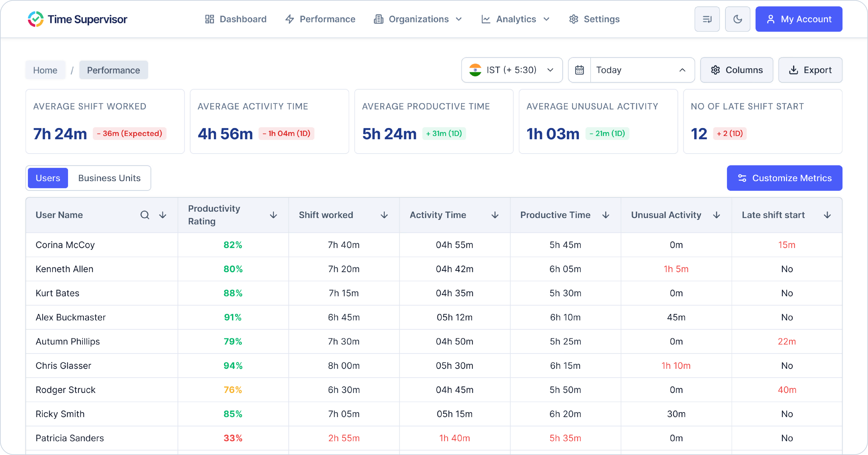Open the collapsed menu list icon button

coord(707,19)
